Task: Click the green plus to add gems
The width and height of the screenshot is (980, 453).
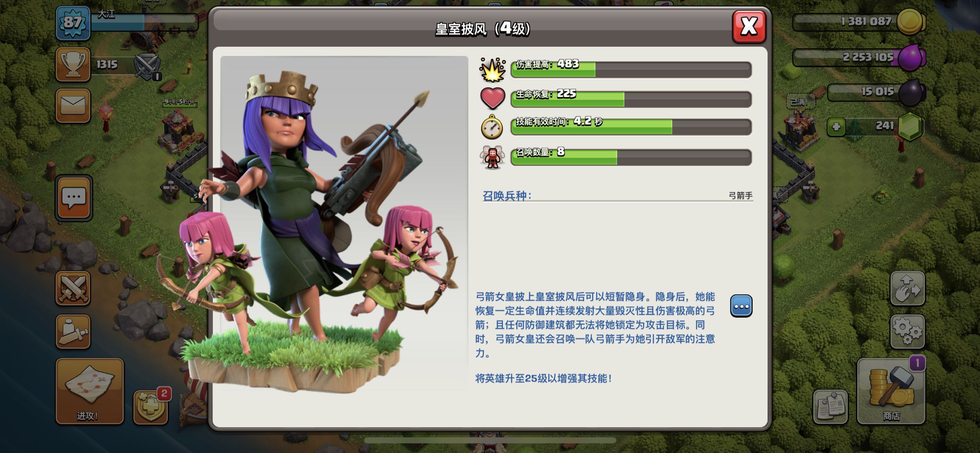Action: (x=836, y=127)
